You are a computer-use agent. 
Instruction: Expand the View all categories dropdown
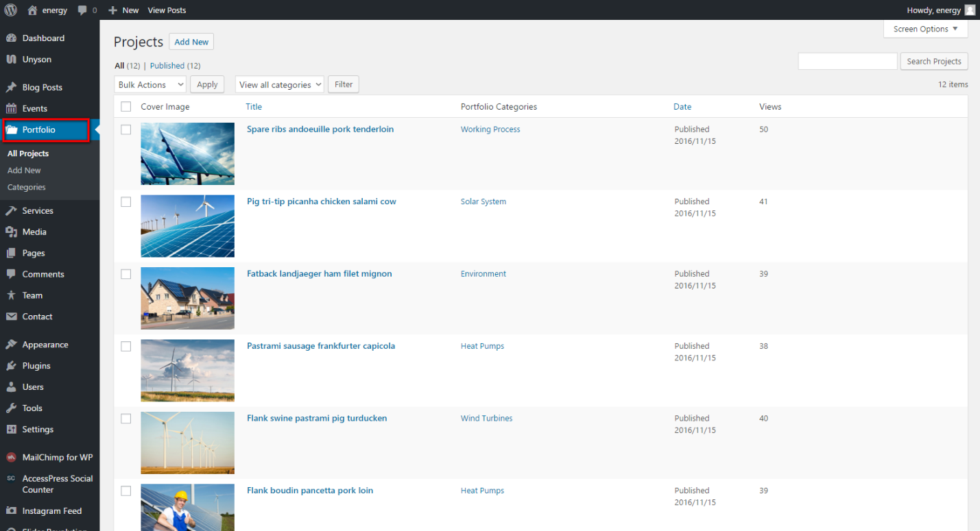(x=279, y=85)
